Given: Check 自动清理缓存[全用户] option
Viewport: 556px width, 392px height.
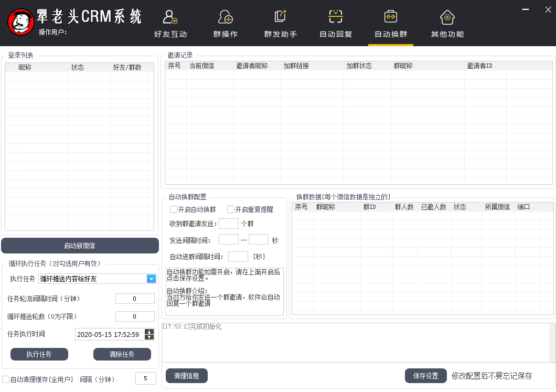Looking at the screenshot, I should 5,379.
